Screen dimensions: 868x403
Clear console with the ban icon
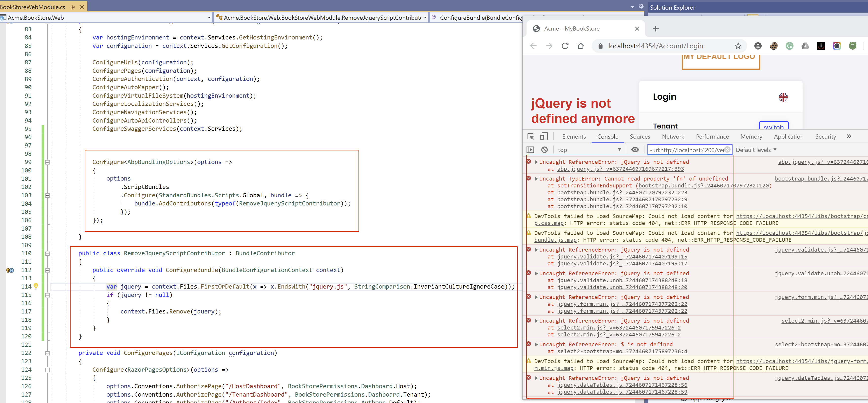pos(544,150)
